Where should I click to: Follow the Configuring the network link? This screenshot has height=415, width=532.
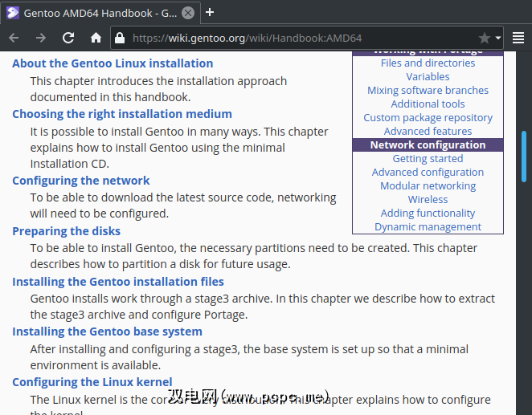81,181
